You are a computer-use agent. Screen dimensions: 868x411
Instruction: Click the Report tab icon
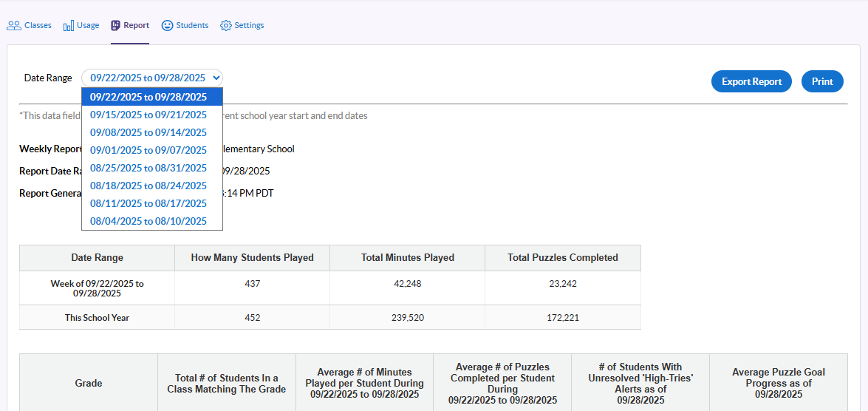click(116, 25)
